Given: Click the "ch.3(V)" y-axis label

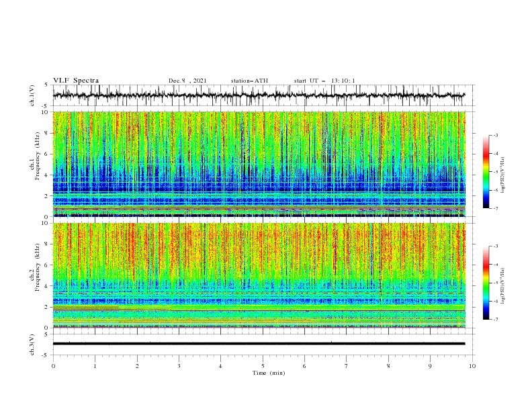Looking at the screenshot, I should pyautogui.click(x=32, y=345).
